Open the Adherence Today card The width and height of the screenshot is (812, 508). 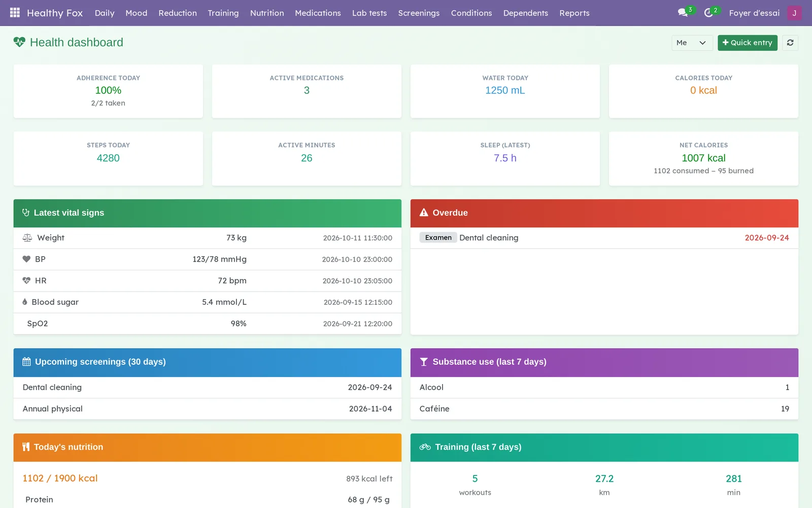coord(108,91)
